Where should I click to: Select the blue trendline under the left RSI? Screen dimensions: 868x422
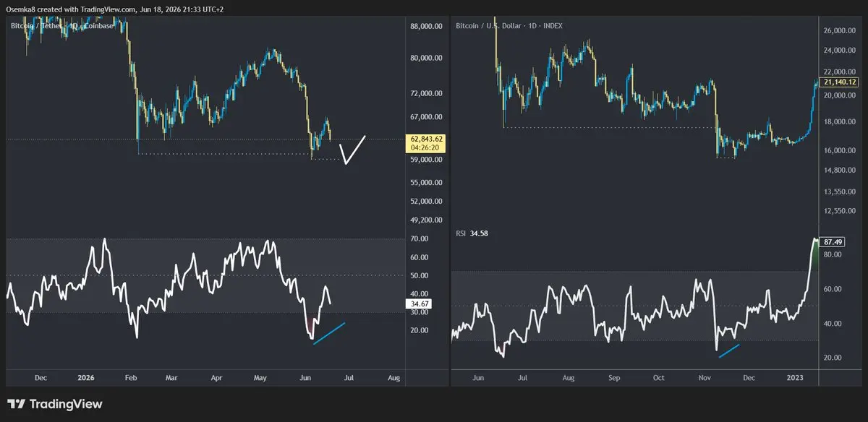(329, 333)
